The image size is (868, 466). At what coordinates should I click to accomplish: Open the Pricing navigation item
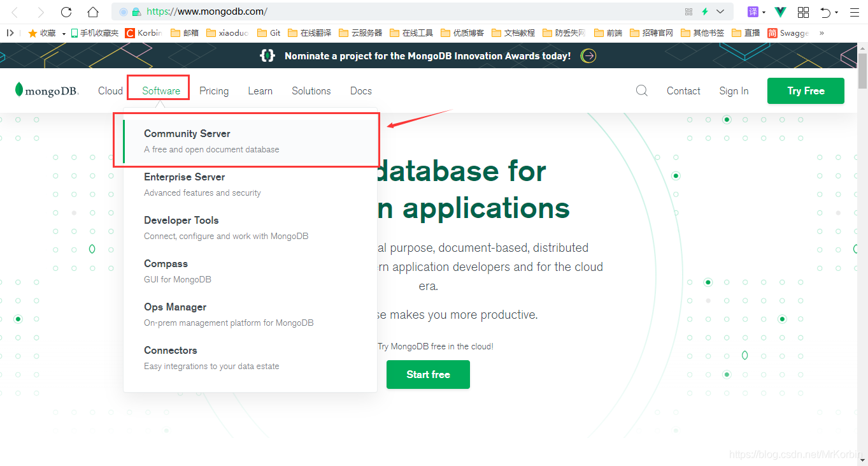[x=214, y=91]
